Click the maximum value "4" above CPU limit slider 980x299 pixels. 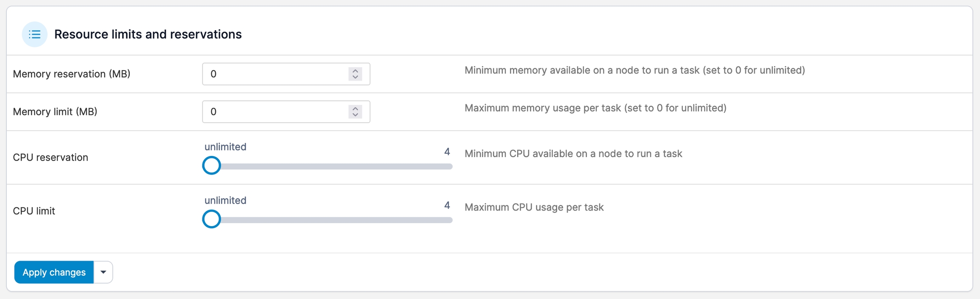pyautogui.click(x=447, y=205)
